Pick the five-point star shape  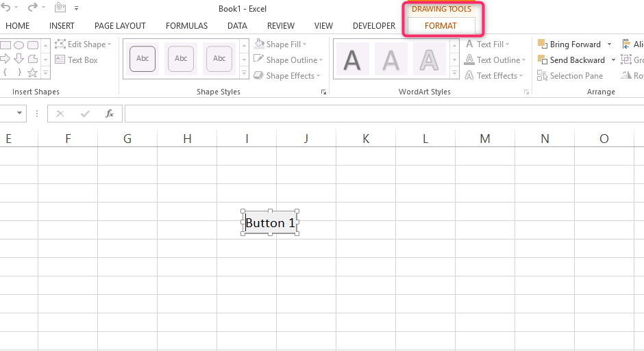pyautogui.click(x=32, y=73)
